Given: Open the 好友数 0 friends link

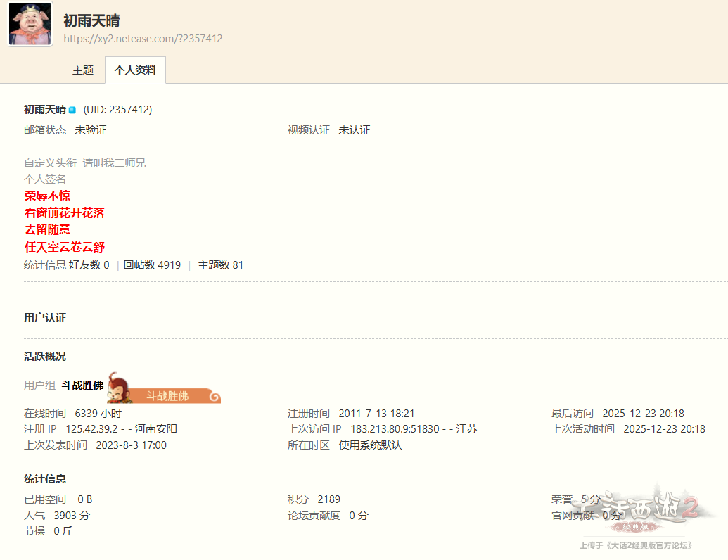Looking at the screenshot, I should click(89, 265).
